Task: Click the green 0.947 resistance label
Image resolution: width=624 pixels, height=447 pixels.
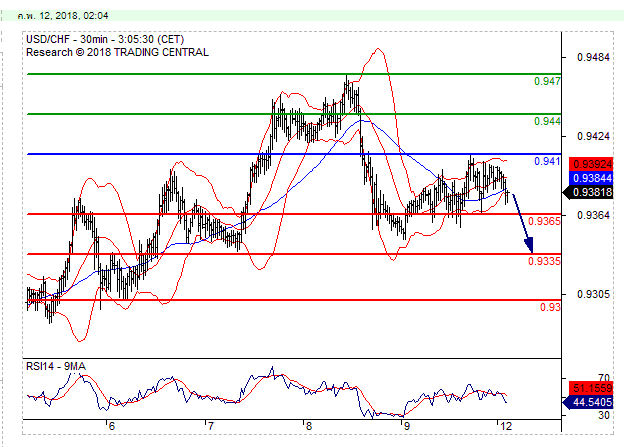Action: point(547,81)
